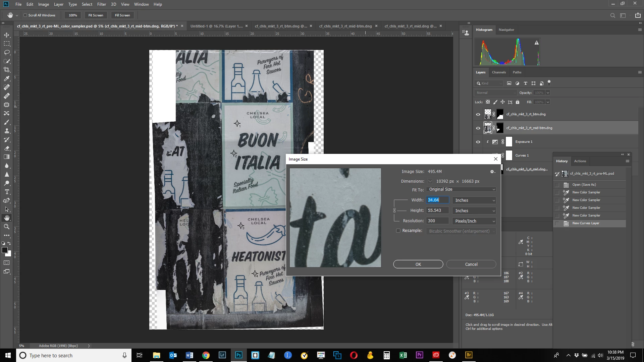The image size is (644, 362).
Task: Select the Lasso tool
Action: pyautogui.click(x=6, y=52)
